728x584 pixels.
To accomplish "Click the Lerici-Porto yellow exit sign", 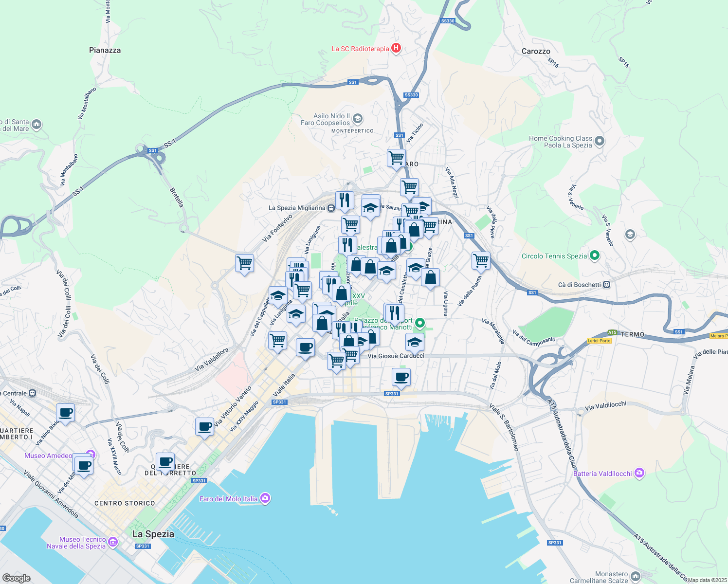I will tap(599, 341).
